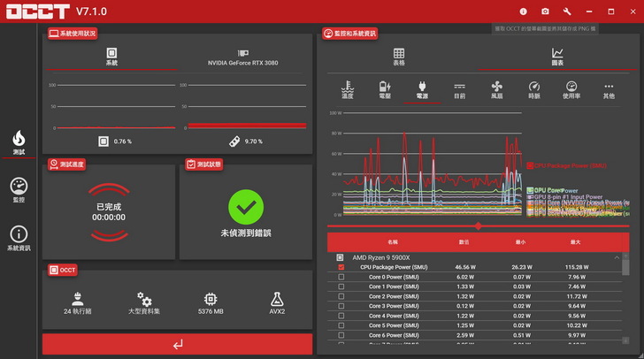Open the more options ellipsis category
The width and height of the screenshot is (644, 359).
point(609,89)
